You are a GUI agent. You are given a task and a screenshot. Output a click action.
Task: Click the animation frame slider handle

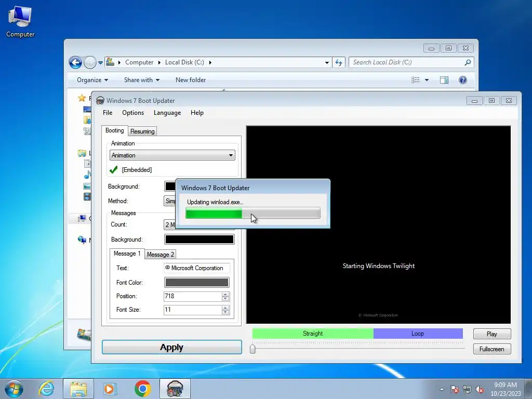click(252, 349)
